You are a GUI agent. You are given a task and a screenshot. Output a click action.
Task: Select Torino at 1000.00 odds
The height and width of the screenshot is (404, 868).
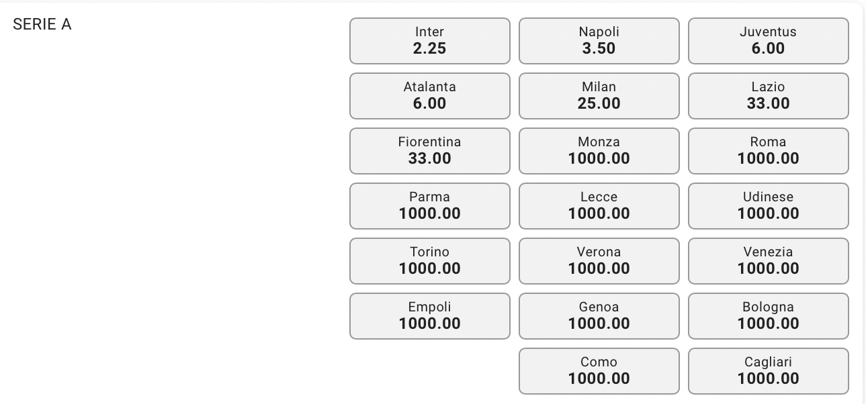point(430,261)
